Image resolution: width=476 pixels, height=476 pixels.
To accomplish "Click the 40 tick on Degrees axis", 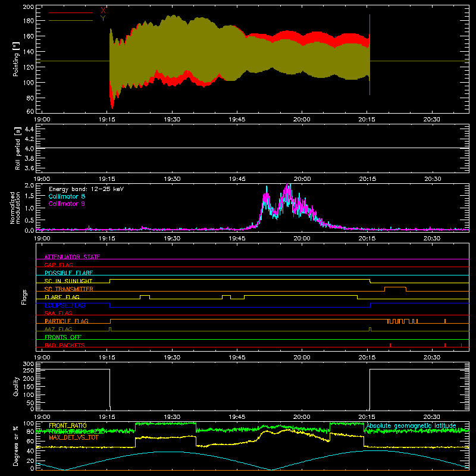I will coord(30,451).
